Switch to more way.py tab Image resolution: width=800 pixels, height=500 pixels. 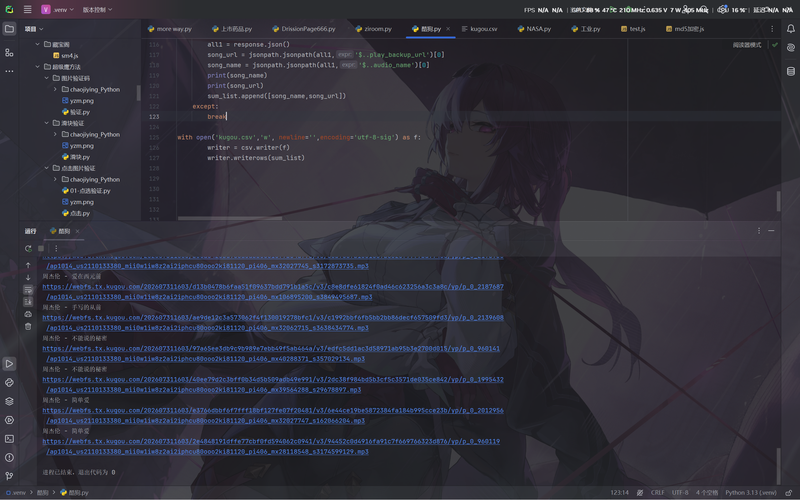[x=169, y=29]
